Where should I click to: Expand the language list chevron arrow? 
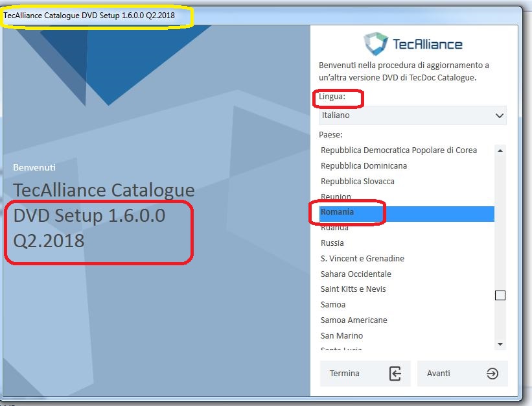pos(500,115)
